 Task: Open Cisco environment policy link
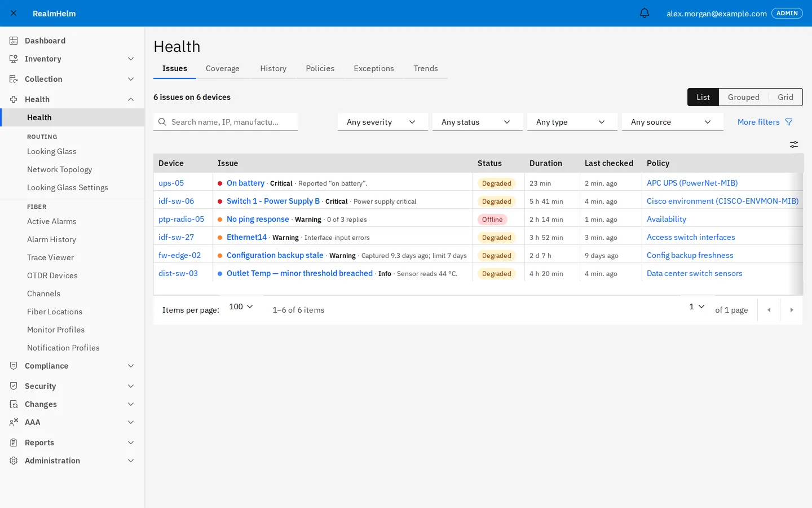722,201
